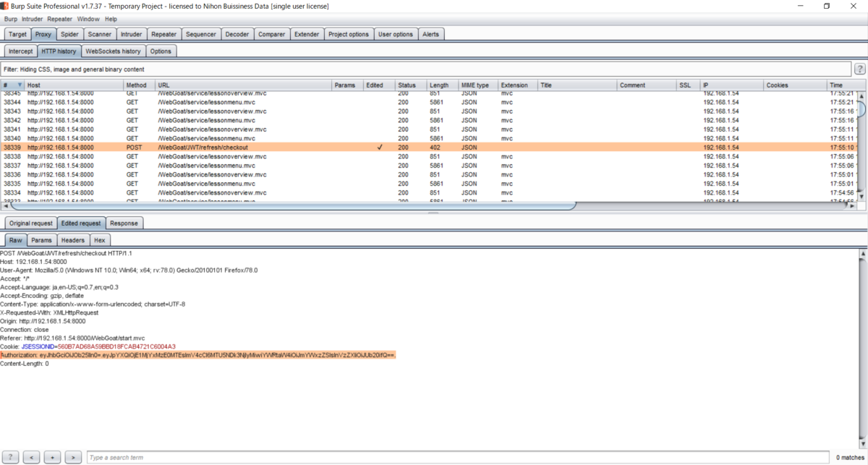The width and height of the screenshot is (868, 465).
Task: Switch to the Spider tab
Action: 69,34
